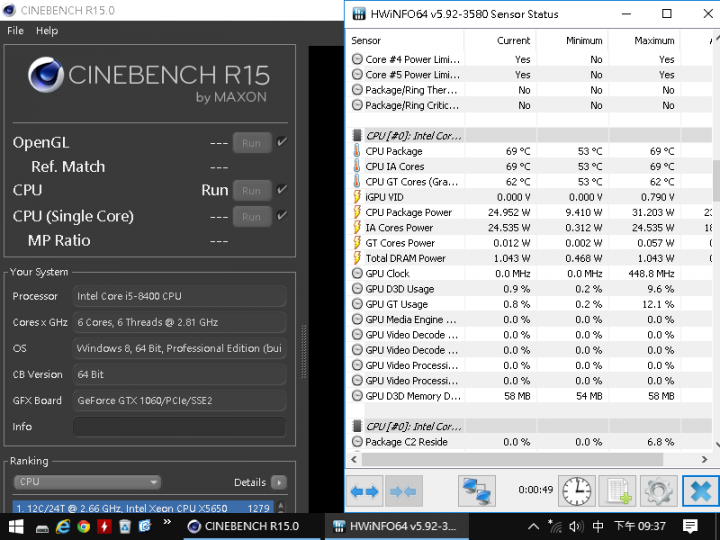This screenshot has height=540, width=720.
Task: Click the HWiNFO shrink layout arrows icon
Action: (x=403, y=491)
